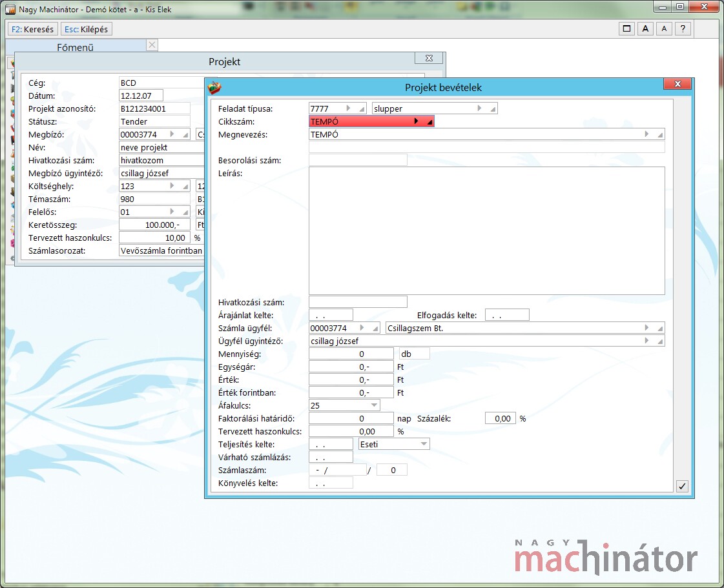This screenshot has width=724, height=588.
Task: Expand the Eseti dropdown
Action: 424,444
